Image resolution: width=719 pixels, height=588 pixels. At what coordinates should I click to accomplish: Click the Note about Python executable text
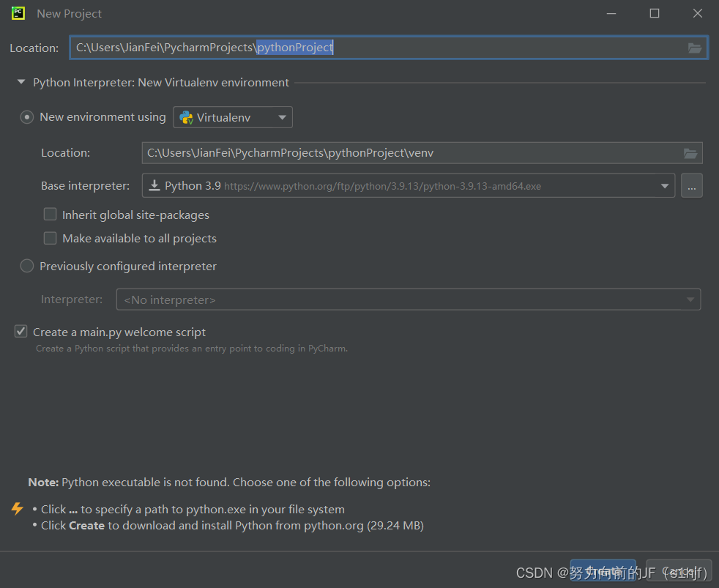point(229,482)
